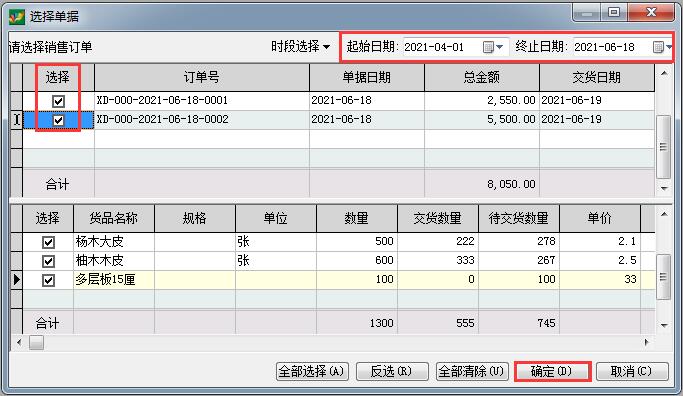This screenshot has width=683, height=396.
Task: Click the 订单号 column header
Action: 202,78
